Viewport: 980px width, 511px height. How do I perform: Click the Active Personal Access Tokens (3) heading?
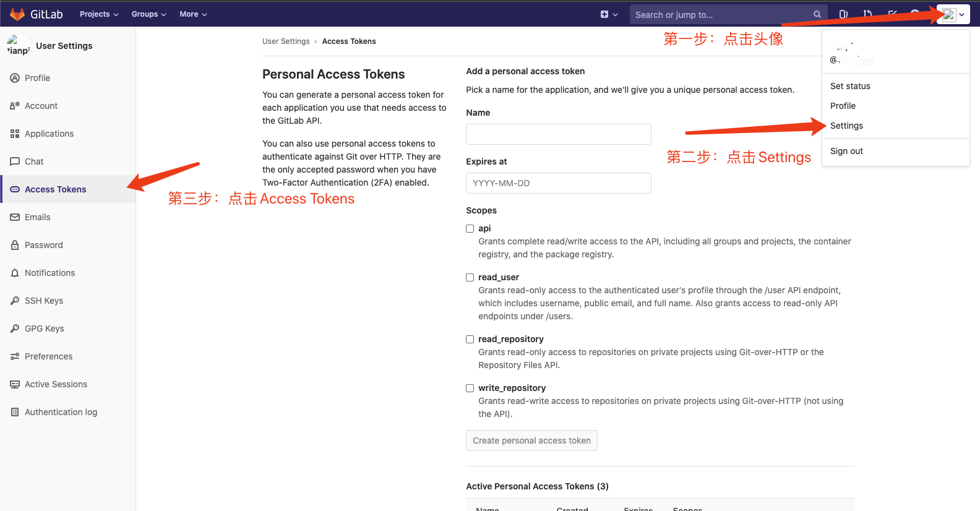537,486
